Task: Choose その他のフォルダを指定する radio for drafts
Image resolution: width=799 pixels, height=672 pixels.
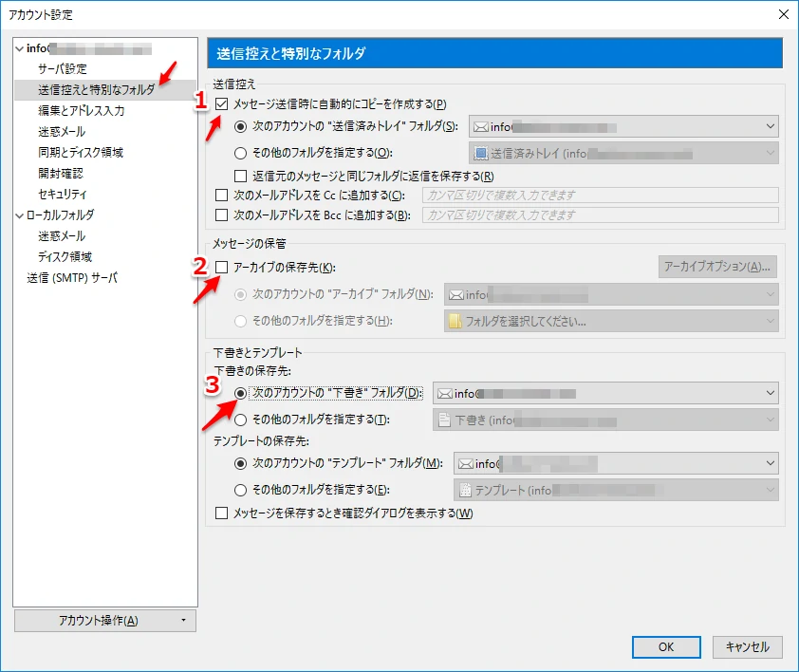Action: pos(241,420)
